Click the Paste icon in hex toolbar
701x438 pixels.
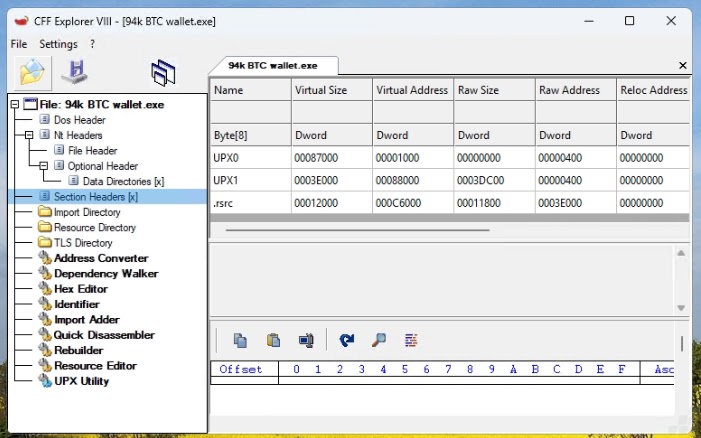pos(273,340)
